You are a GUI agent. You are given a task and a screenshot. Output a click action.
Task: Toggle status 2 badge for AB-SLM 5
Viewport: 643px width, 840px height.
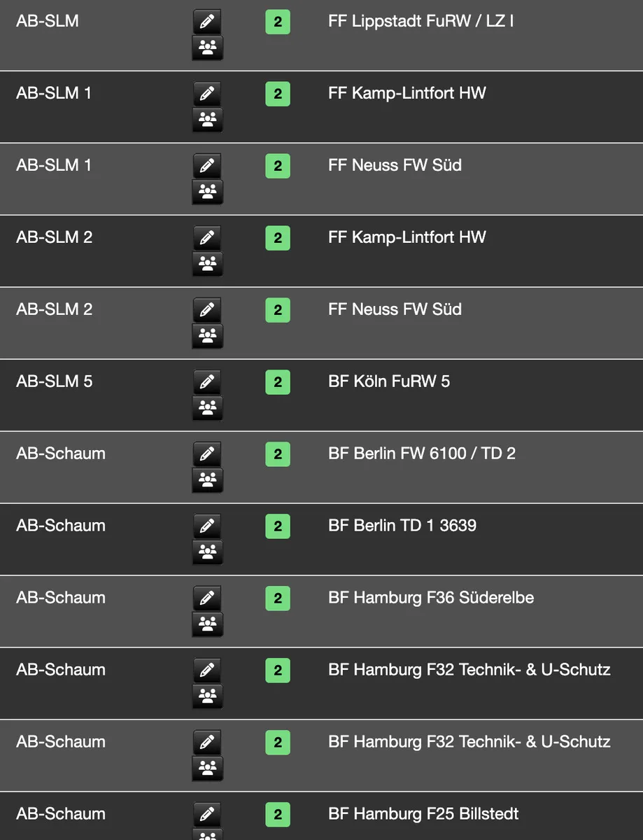pos(278,382)
